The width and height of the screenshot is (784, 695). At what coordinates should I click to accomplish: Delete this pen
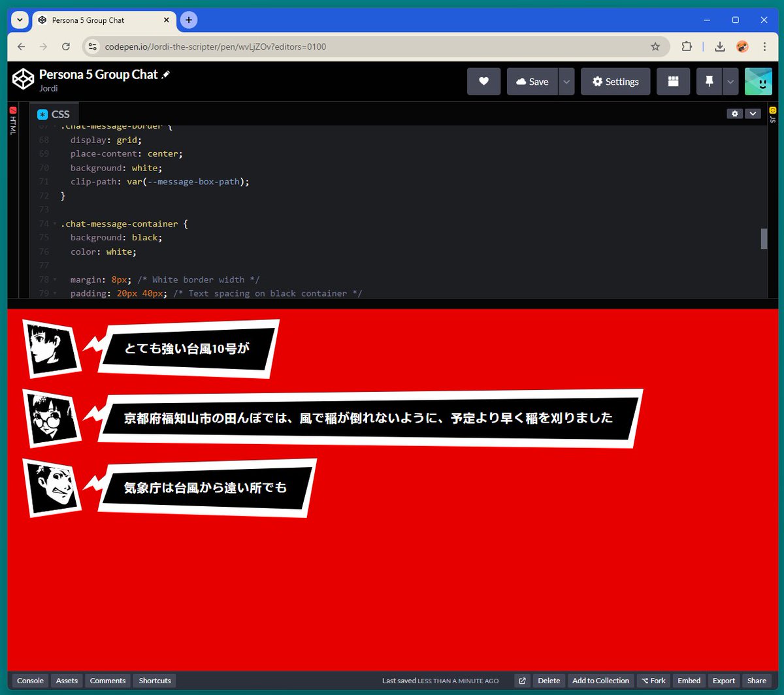pyautogui.click(x=549, y=681)
